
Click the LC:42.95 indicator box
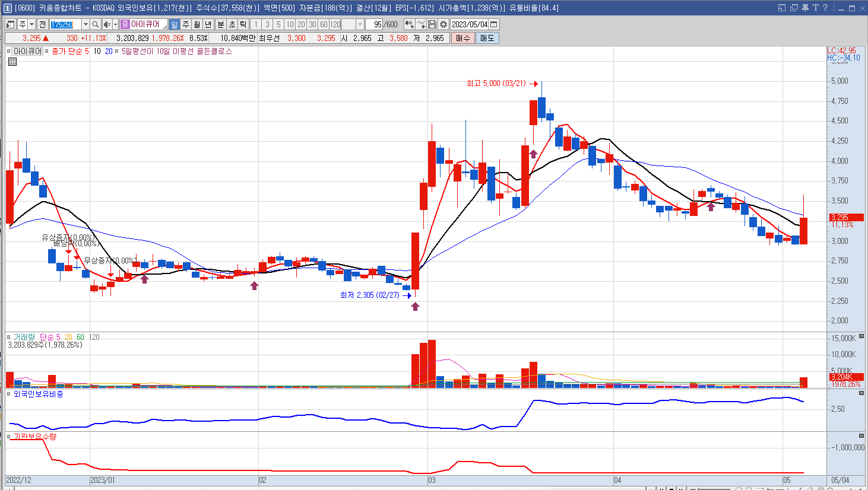click(842, 51)
